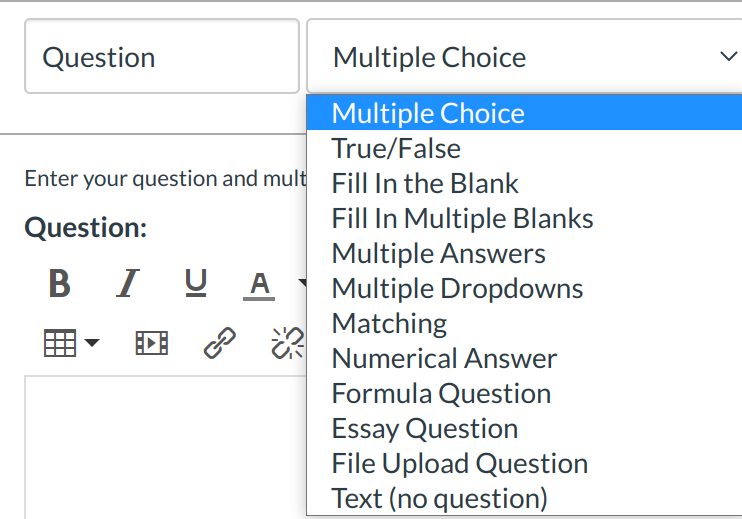The height and width of the screenshot is (519, 742).
Task: Insert a table into the question
Action: click(x=61, y=343)
